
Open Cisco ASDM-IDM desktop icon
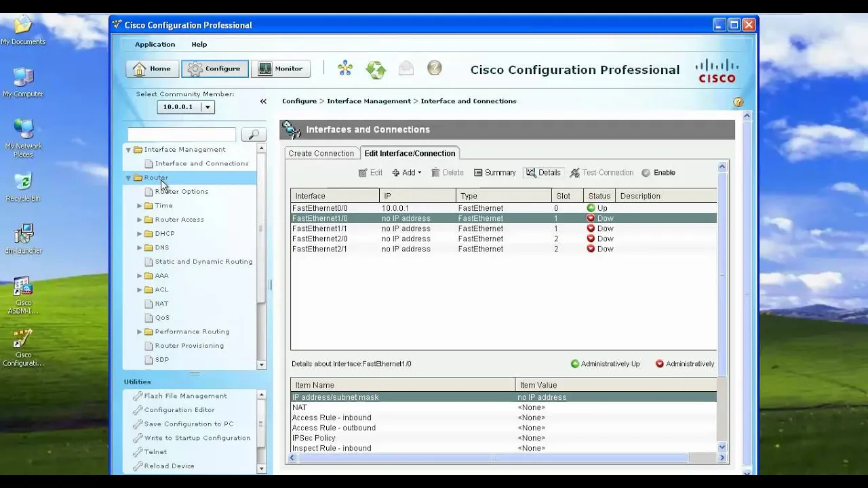point(23,296)
